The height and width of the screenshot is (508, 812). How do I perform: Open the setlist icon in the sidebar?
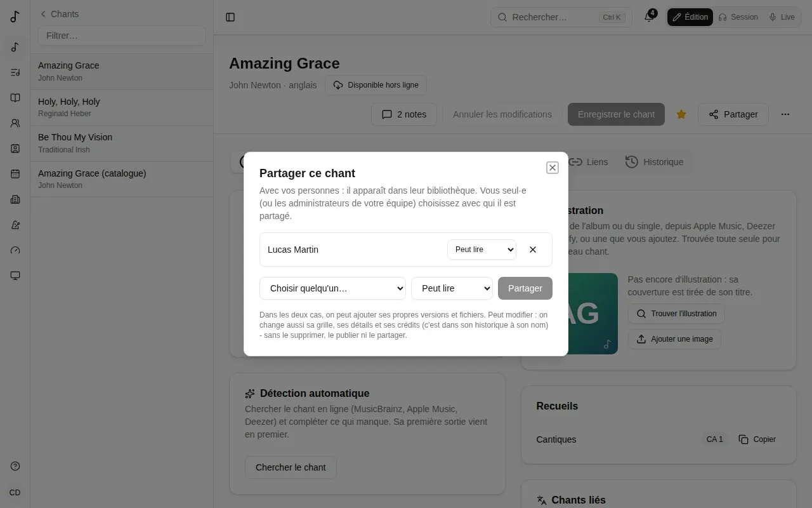tap(15, 72)
